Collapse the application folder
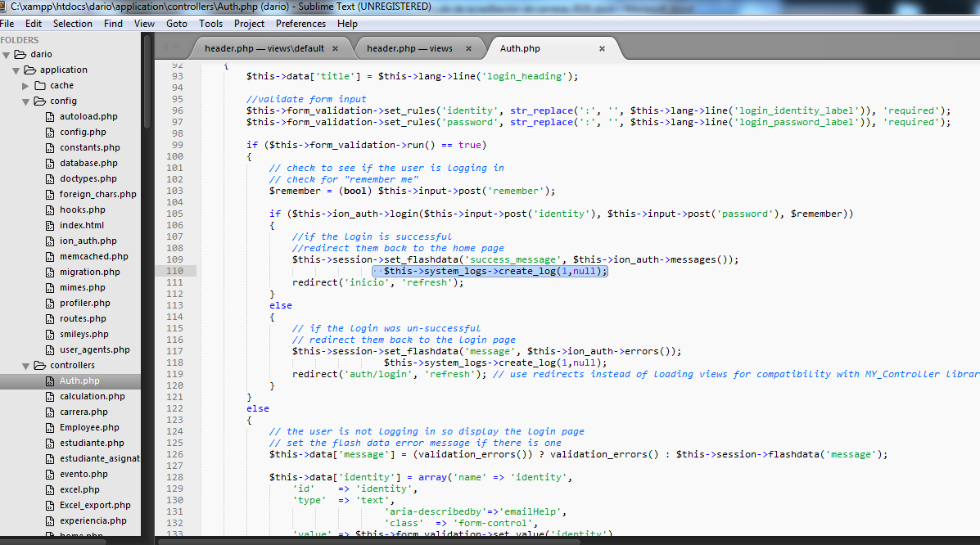This screenshot has width=980, height=545. pyautogui.click(x=16, y=70)
